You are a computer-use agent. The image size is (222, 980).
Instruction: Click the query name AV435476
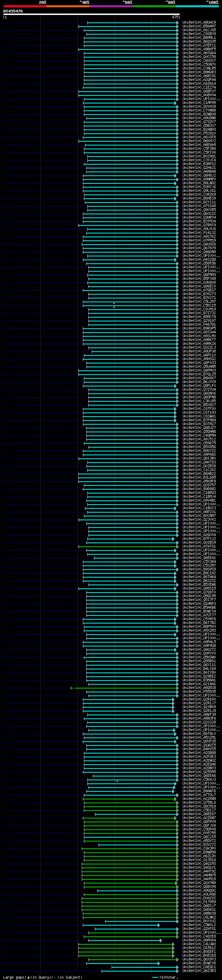tap(13, 11)
